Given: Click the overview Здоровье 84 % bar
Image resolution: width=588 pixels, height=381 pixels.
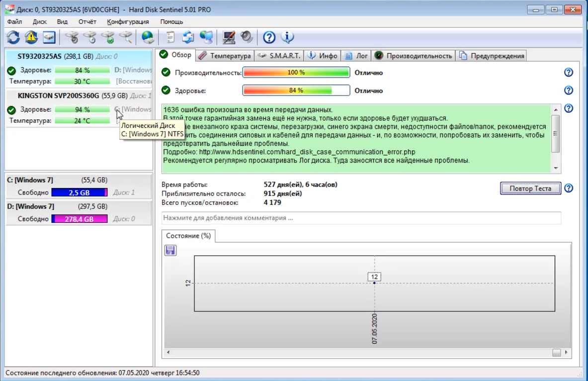Looking at the screenshot, I should pos(296,91).
